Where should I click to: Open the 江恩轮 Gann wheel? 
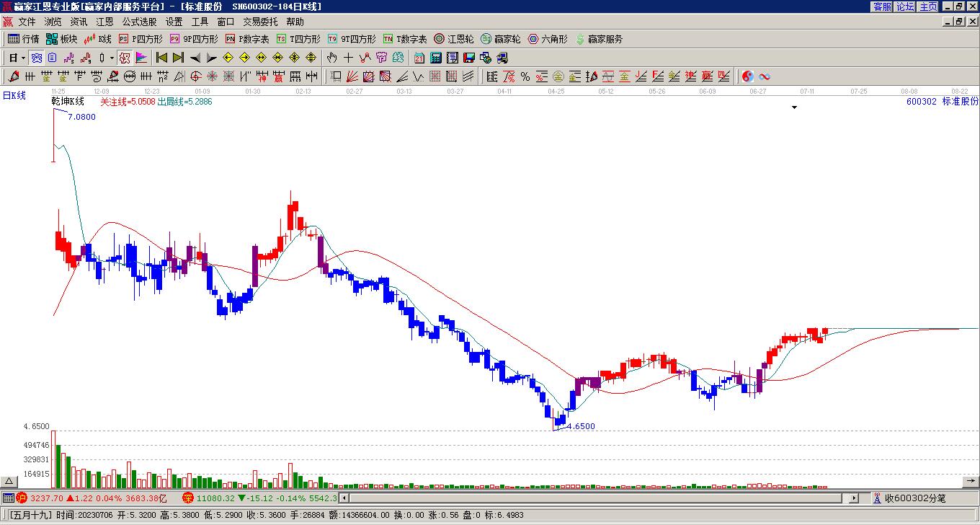pyautogui.click(x=454, y=39)
